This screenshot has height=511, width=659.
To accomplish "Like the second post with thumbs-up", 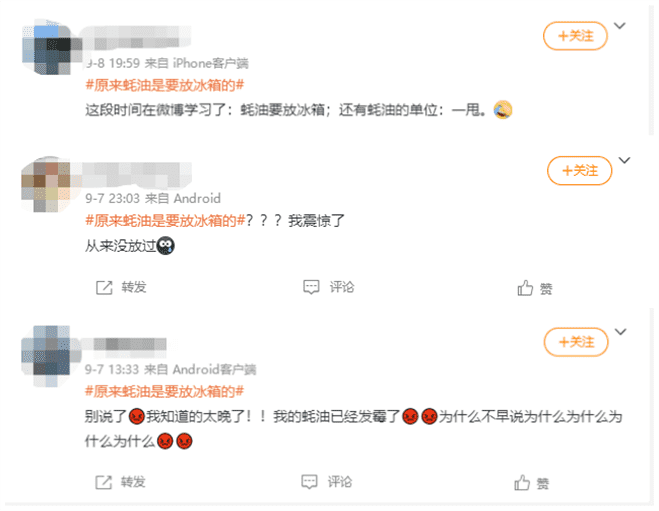I will pyautogui.click(x=525, y=288).
